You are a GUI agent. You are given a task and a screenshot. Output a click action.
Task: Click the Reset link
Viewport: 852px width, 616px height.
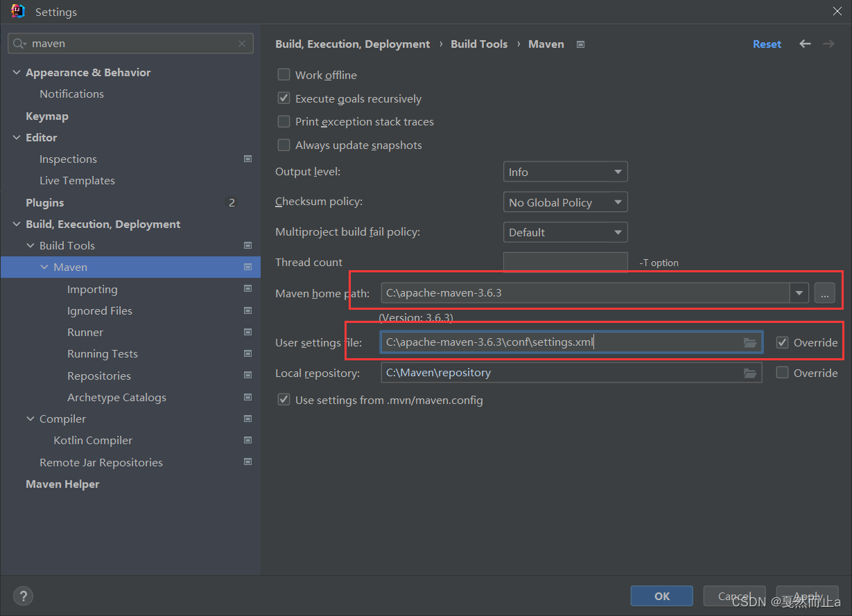pos(767,44)
